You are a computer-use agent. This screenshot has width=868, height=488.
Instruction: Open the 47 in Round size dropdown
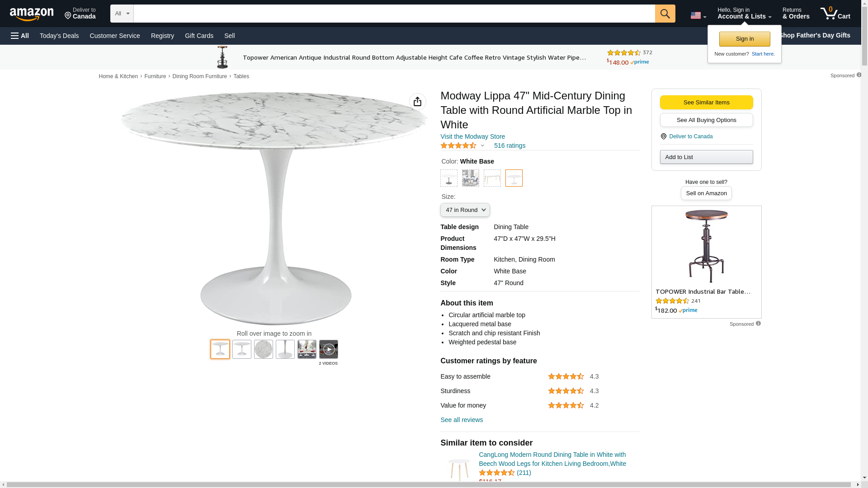465,210
